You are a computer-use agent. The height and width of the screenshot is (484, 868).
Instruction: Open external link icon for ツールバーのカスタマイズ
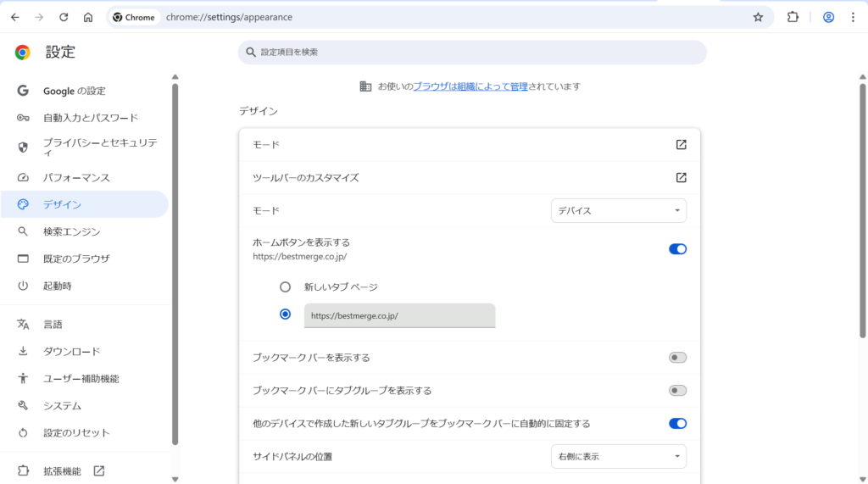coord(681,178)
